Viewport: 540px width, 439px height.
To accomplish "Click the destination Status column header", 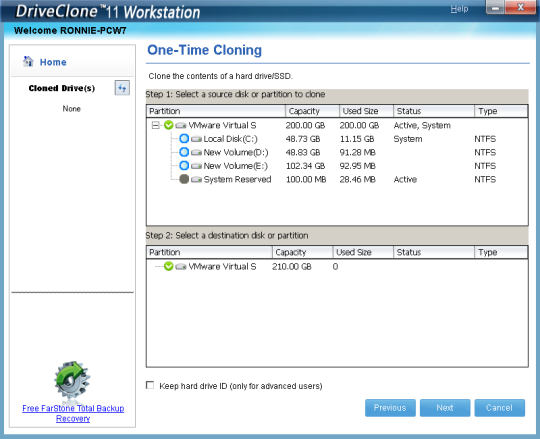I will [434, 252].
